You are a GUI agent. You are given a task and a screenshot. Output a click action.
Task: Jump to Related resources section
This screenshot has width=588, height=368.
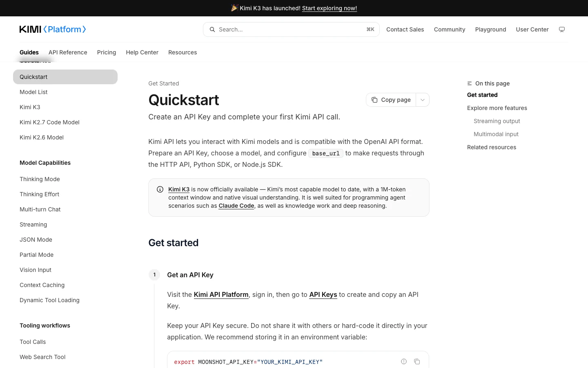[492, 147]
